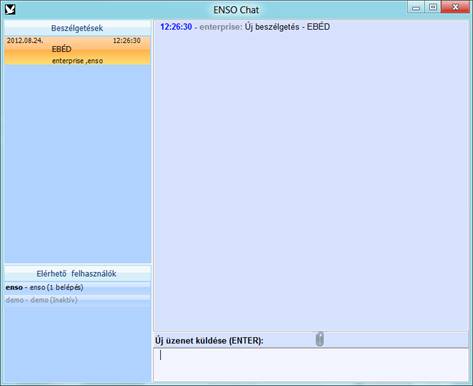
Task: Click the 12:26:30 timestamp in chat log
Action: 176,27
